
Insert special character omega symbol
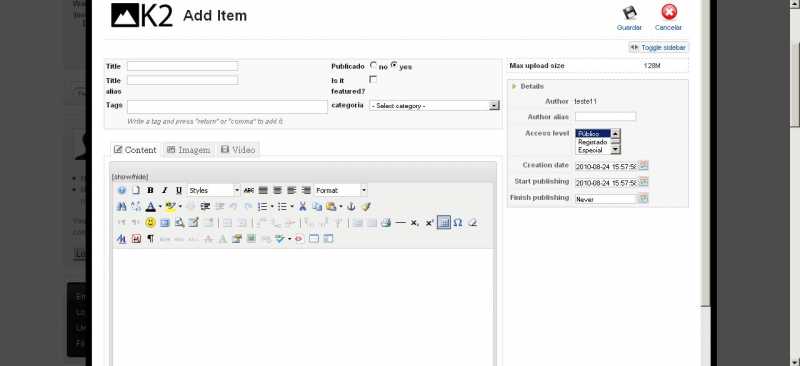coord(458,223)
